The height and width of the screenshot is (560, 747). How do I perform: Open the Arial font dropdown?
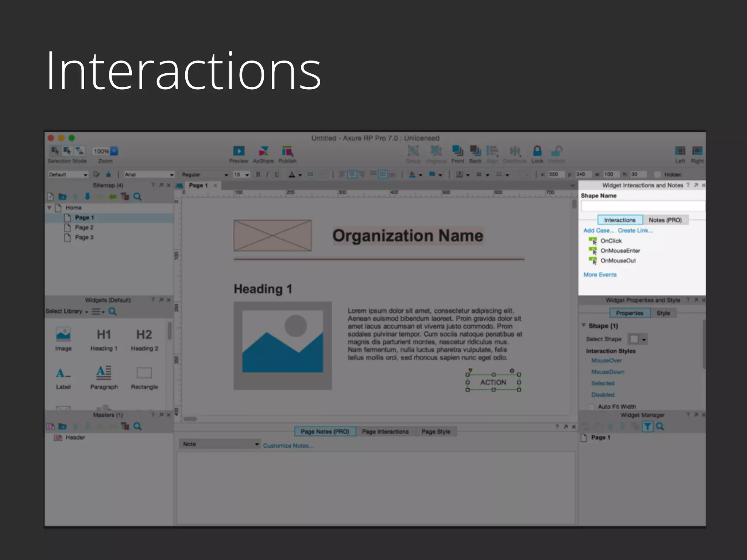[x=149, y=175]
